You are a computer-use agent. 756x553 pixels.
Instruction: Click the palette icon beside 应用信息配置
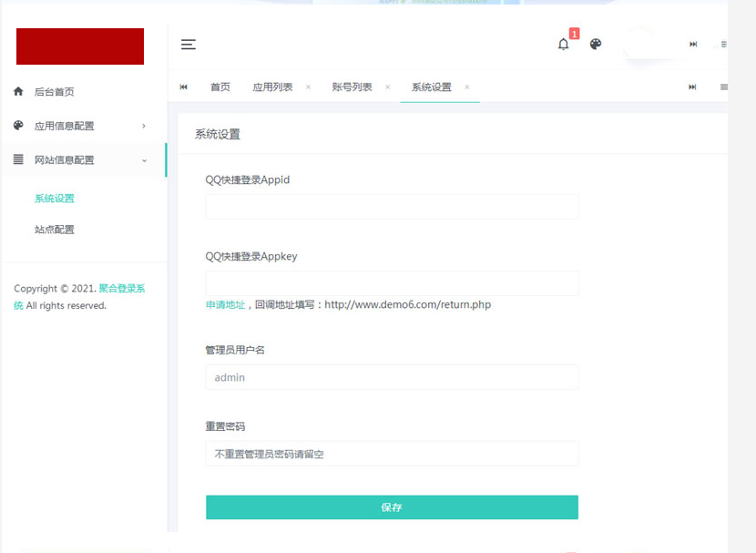(x=18, y=126)
